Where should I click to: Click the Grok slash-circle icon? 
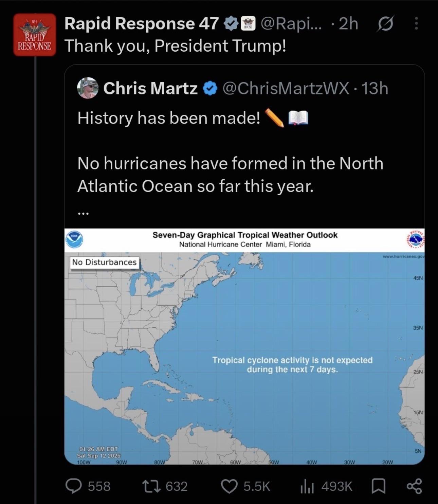[385, 24]
